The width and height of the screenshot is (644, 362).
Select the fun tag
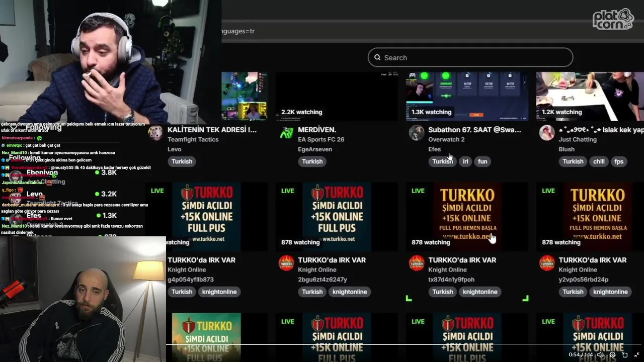click(482, 161)
